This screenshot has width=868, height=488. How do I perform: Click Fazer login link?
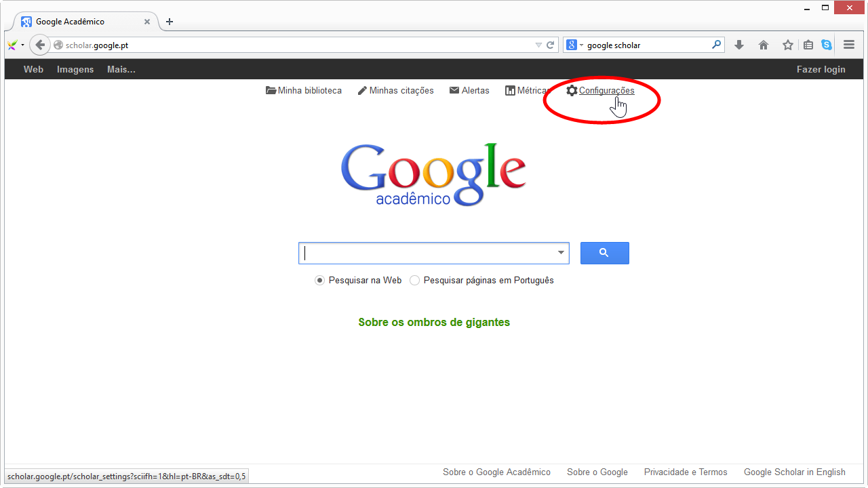821,69
